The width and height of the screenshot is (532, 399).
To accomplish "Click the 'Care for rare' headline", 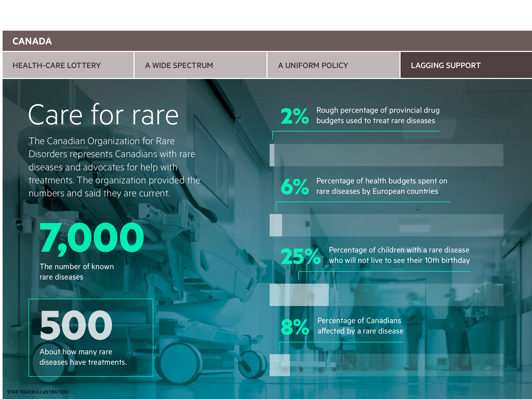I will tap(103, 115).
